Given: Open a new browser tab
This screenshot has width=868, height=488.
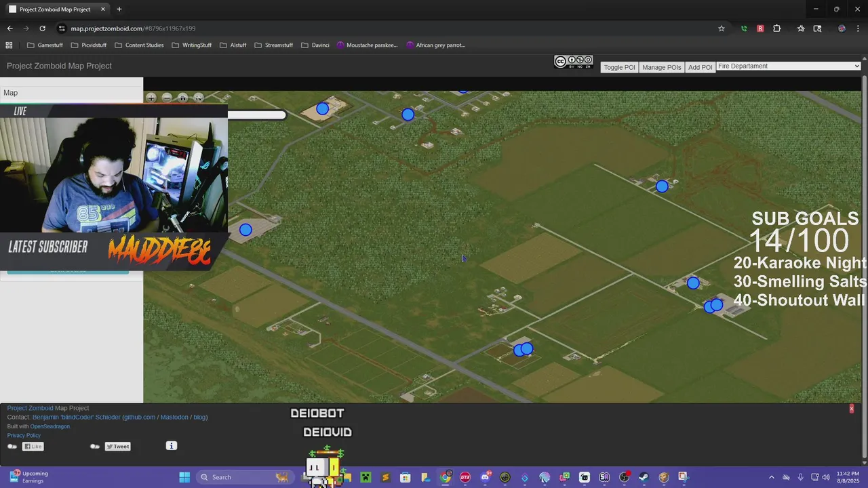Looking at the screenshot, I should 119,9.
